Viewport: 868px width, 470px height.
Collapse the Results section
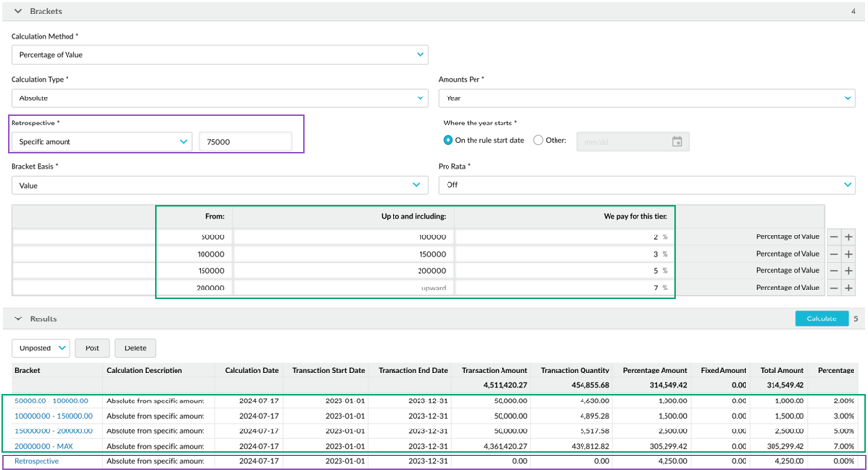[18, 318]
